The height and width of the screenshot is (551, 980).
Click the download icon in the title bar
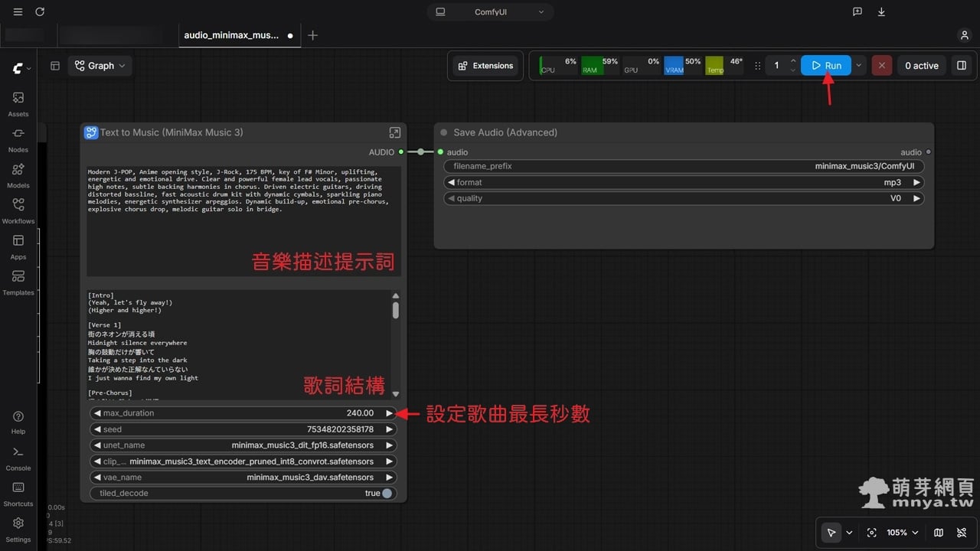tap(881, 12)
